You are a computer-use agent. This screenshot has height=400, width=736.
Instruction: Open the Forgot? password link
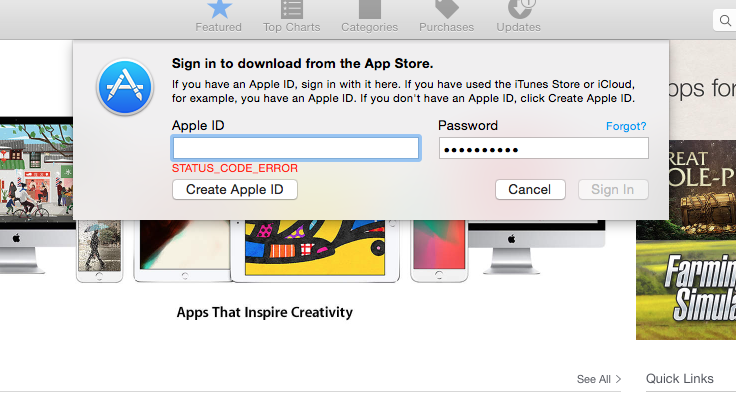626,126
